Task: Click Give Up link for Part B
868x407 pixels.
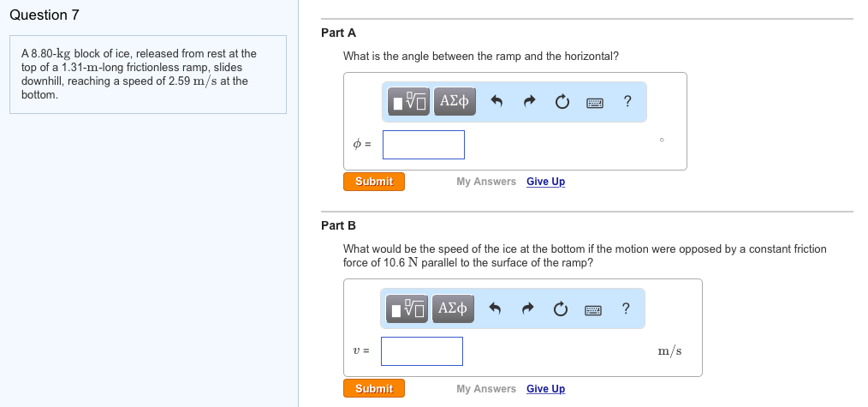Action: click(x=545, y=389)
